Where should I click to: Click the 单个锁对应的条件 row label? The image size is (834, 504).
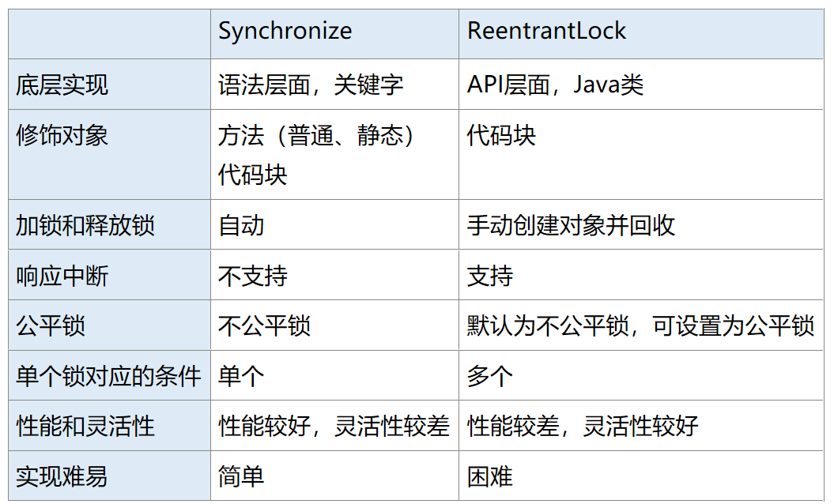(108, 376)
